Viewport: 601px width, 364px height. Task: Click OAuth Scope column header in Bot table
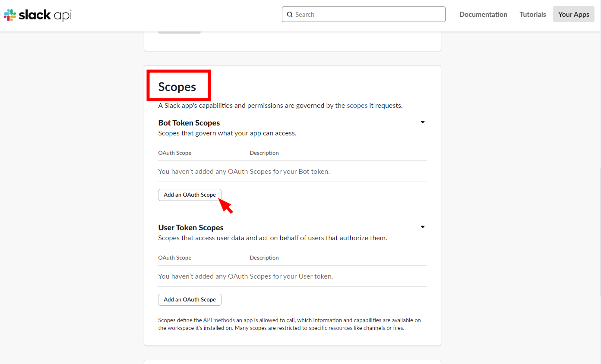click(x=175, y=153)
